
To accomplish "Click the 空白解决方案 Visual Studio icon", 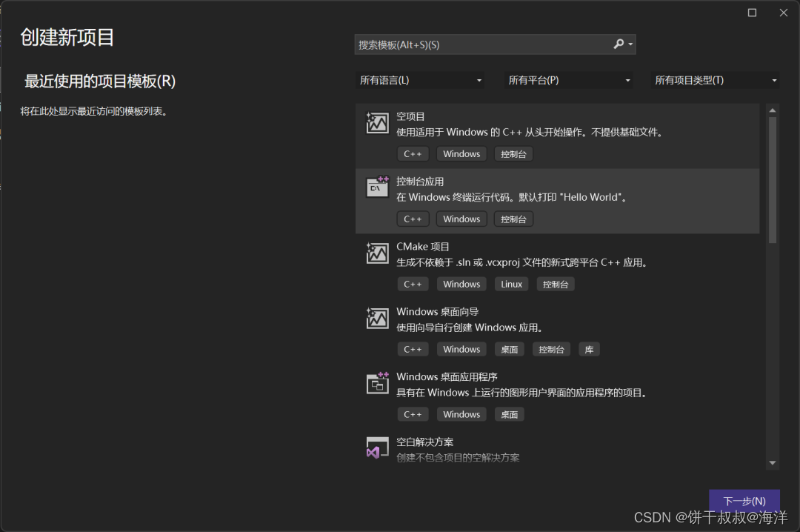I will [x=377, y=448].
